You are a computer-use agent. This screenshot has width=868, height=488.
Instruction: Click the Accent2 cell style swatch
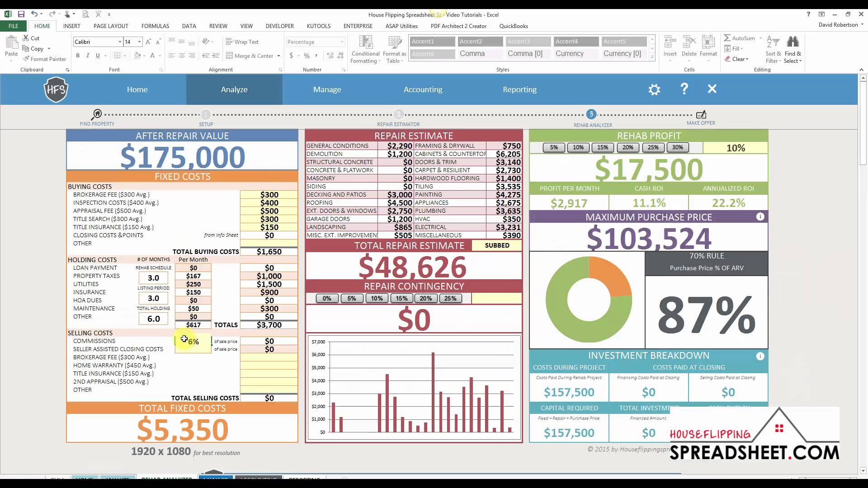(x=480, y=42)
